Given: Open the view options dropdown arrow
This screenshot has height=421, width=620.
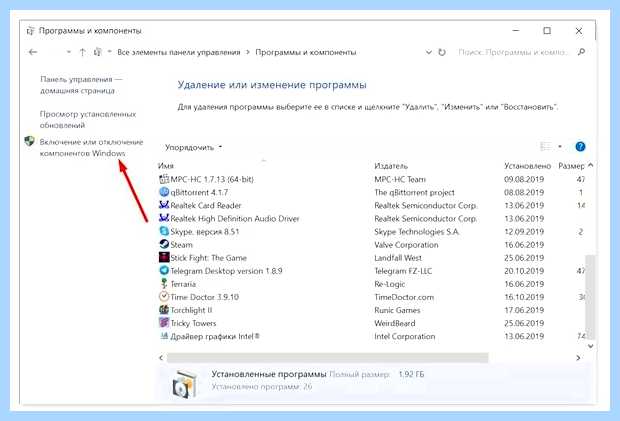Looking at the screenshot, I should (560, 147).
